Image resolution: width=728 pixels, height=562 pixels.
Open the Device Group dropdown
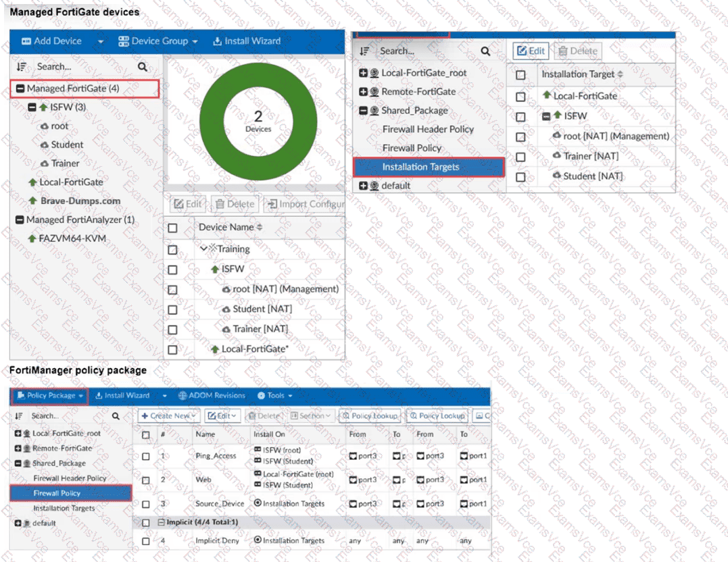(x=158, y=41)
